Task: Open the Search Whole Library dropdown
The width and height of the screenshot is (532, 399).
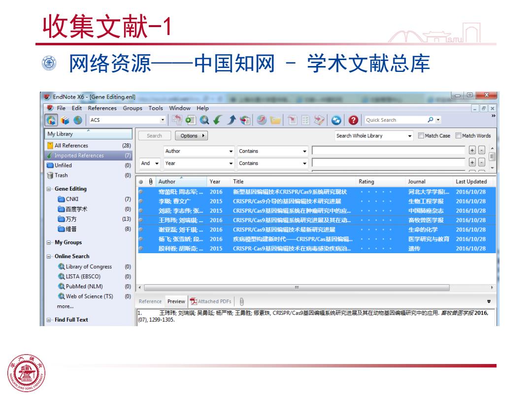Action: click(x=409, y=136)
